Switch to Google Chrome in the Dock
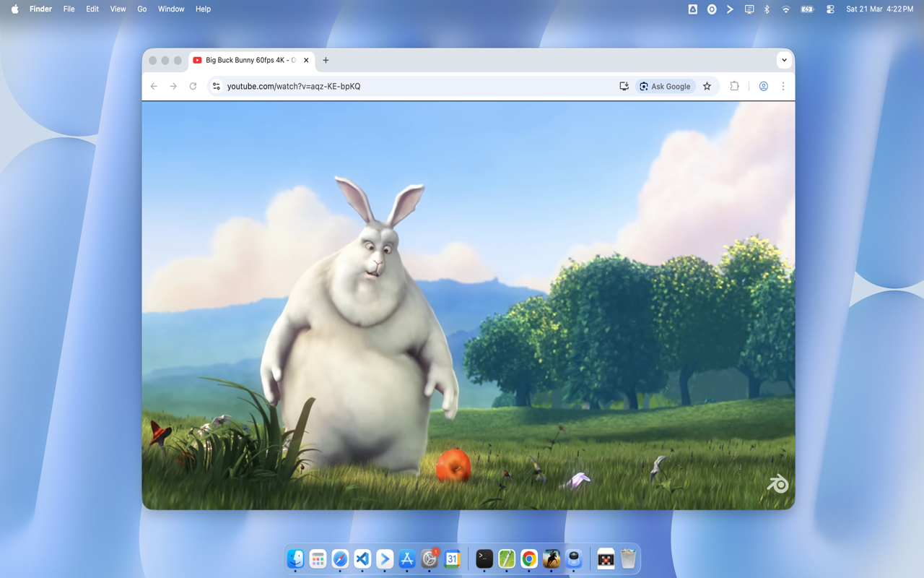 pos(529,558)
